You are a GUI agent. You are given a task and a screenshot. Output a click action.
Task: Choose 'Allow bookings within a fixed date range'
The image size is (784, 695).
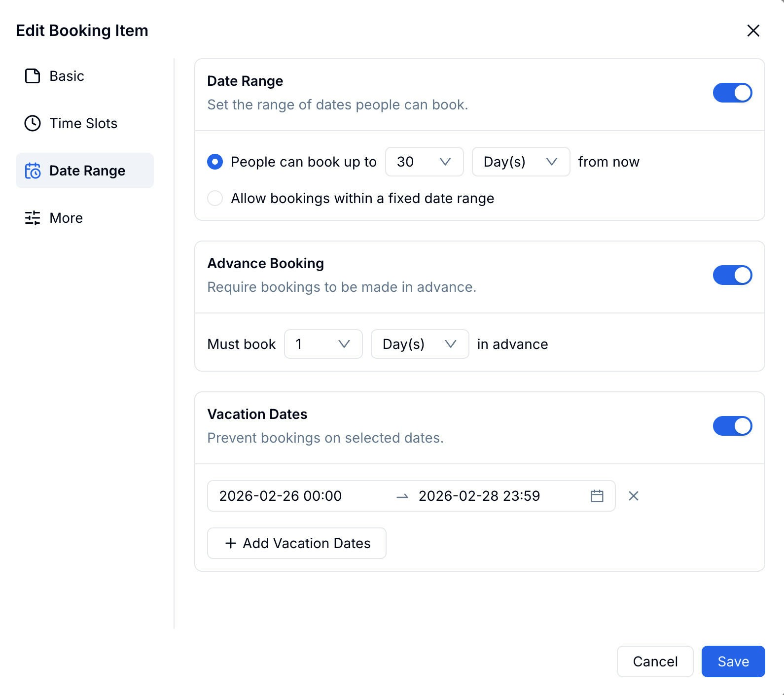click(215, 198)
